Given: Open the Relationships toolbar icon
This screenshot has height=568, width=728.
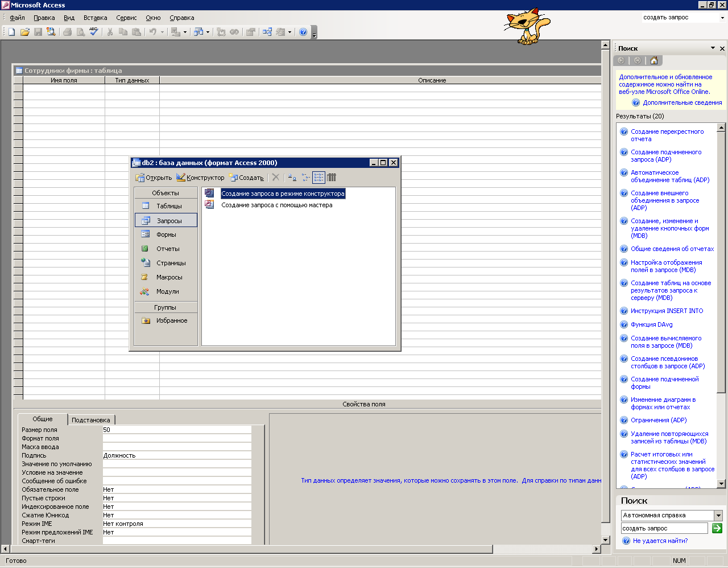Looking at the screenshot, I should 267,32.
